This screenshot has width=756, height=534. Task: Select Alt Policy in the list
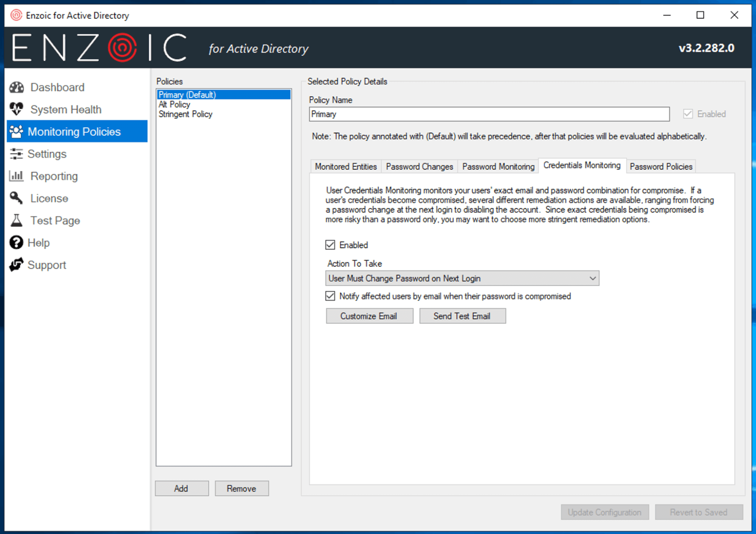[x=224, y=104]
